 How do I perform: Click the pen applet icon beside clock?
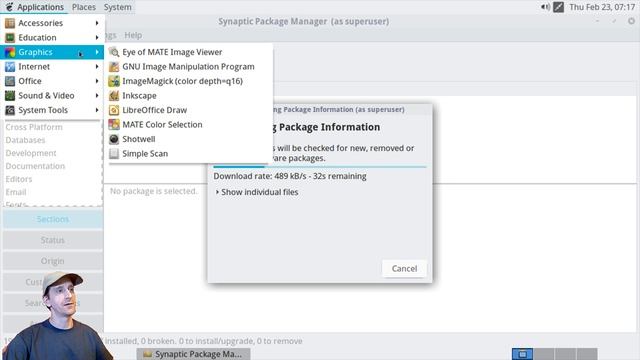click(x=558, y=7)
